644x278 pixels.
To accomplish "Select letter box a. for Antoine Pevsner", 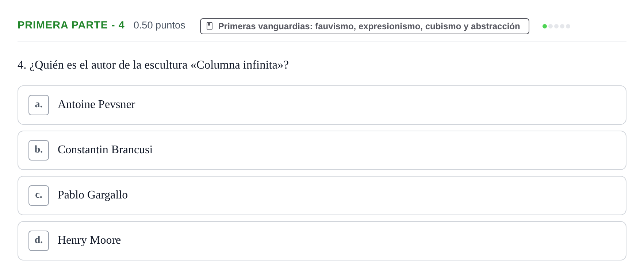I will (x=39, y=105).
